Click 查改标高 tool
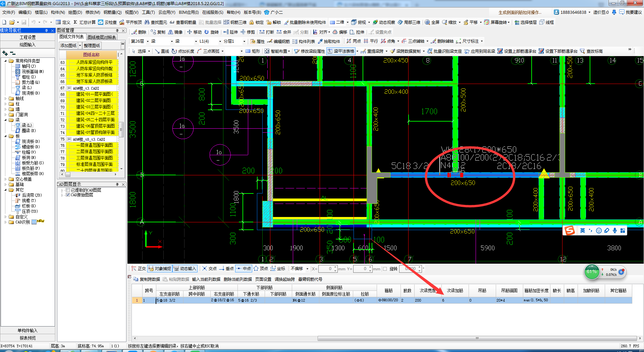The image size is (644, 352). [x=591, y=51]
